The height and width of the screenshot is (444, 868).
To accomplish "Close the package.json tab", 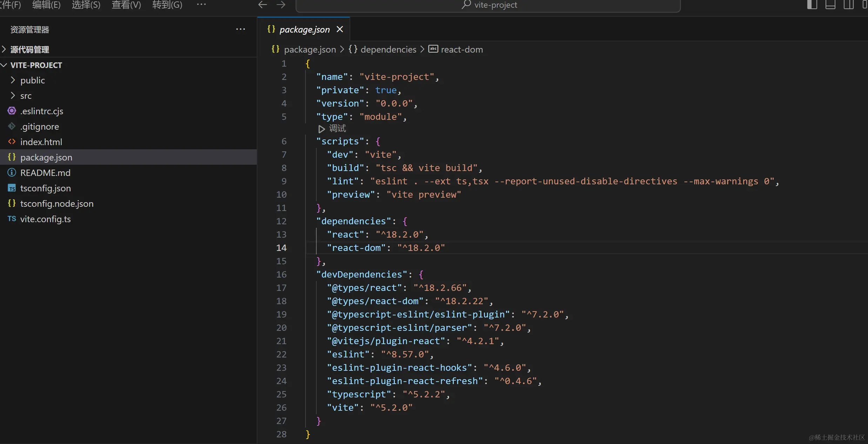I will click(339, 29).
